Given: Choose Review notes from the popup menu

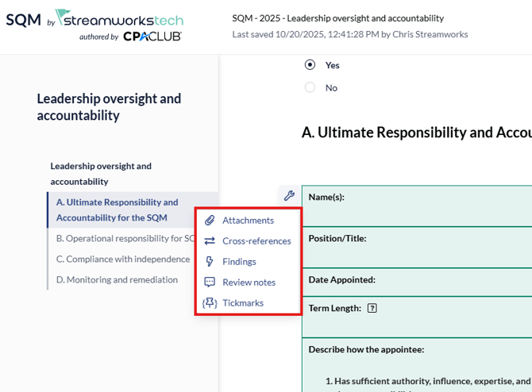Looking at the screenshot, I should 249,282.
